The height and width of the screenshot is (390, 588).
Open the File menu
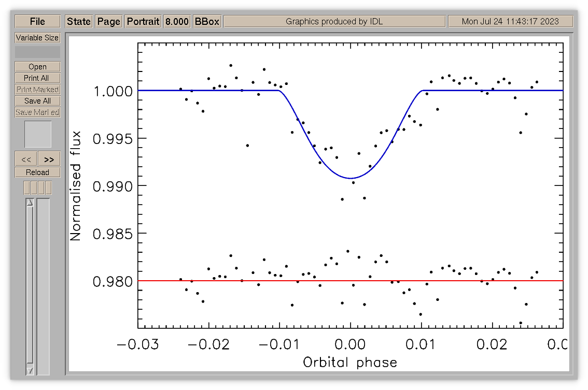pyautogui.click(x=37, y=21)
